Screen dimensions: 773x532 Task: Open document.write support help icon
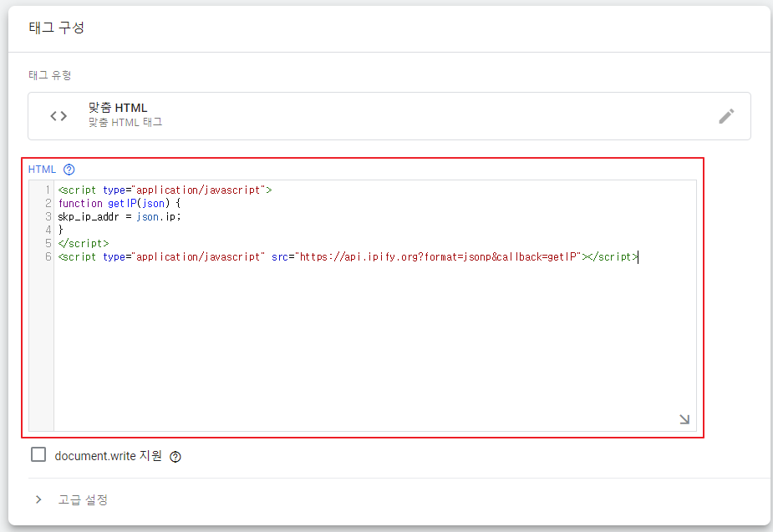175,457
